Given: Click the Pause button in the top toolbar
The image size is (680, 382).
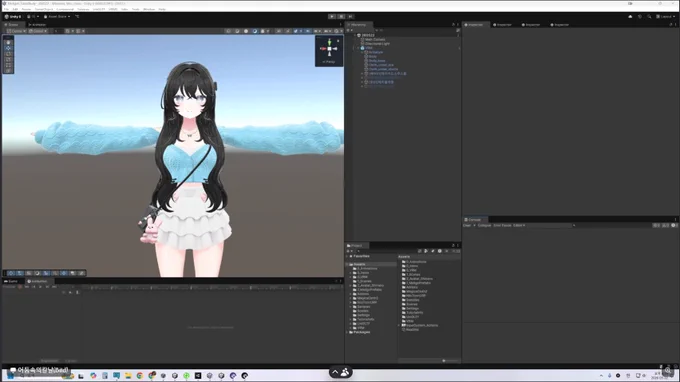Looking at the screenshot, I should pos(341,16).
